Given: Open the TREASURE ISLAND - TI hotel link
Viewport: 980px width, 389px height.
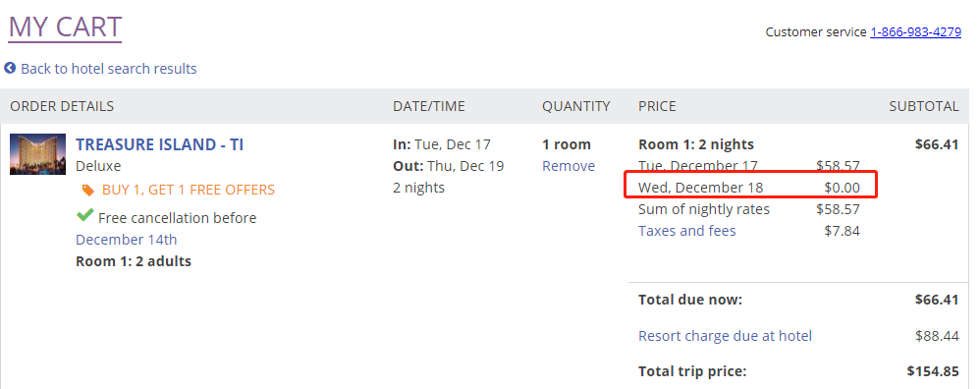Looking at the screenshot, I should 159,144.
